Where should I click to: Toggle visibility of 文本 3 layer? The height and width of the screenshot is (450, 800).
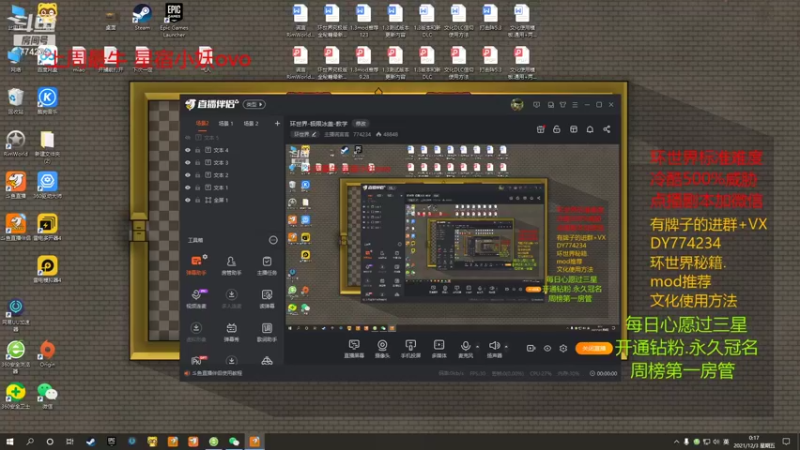(x=188, y=162)
